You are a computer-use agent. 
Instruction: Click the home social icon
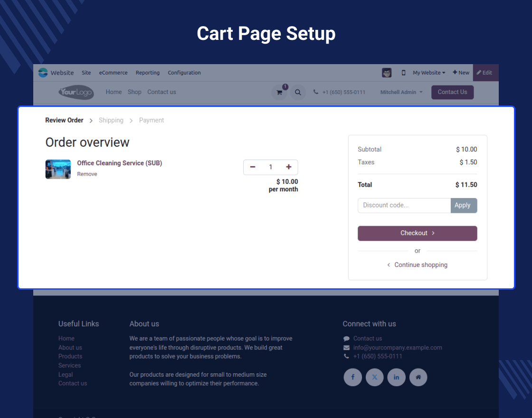418,377
